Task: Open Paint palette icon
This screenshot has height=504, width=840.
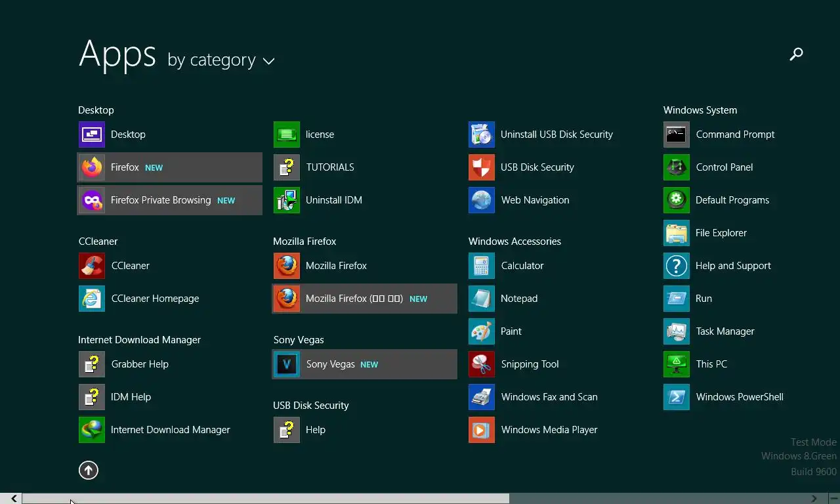Action: point(482,331)
